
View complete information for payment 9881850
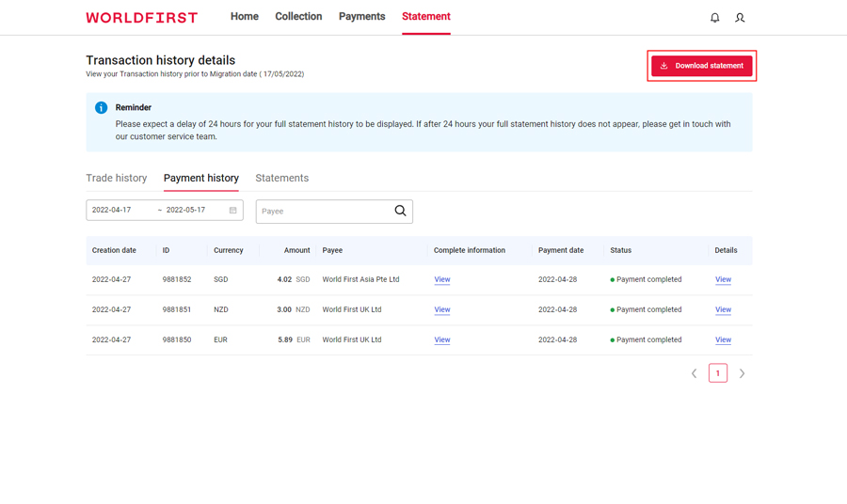click(442, 340)
